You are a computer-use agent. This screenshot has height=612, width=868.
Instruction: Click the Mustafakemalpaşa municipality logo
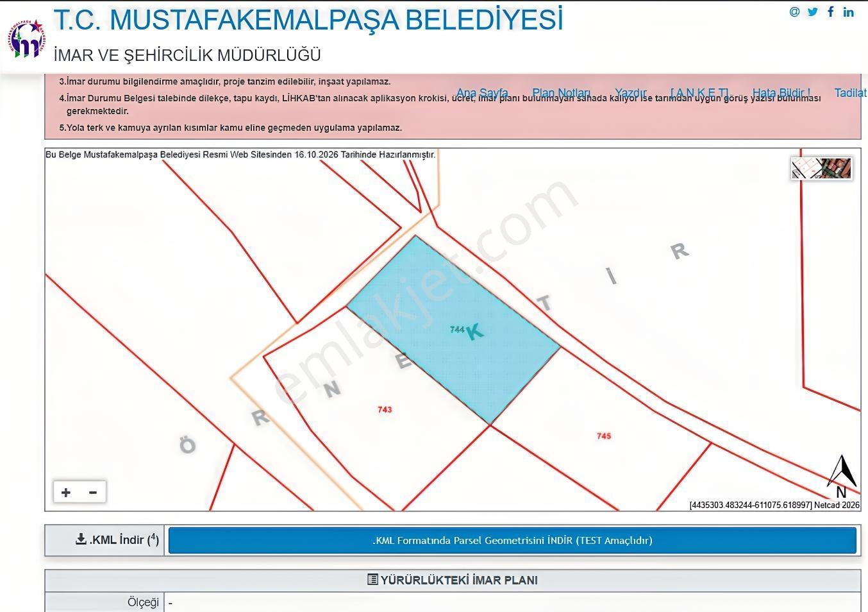click(x=27, y=39)
